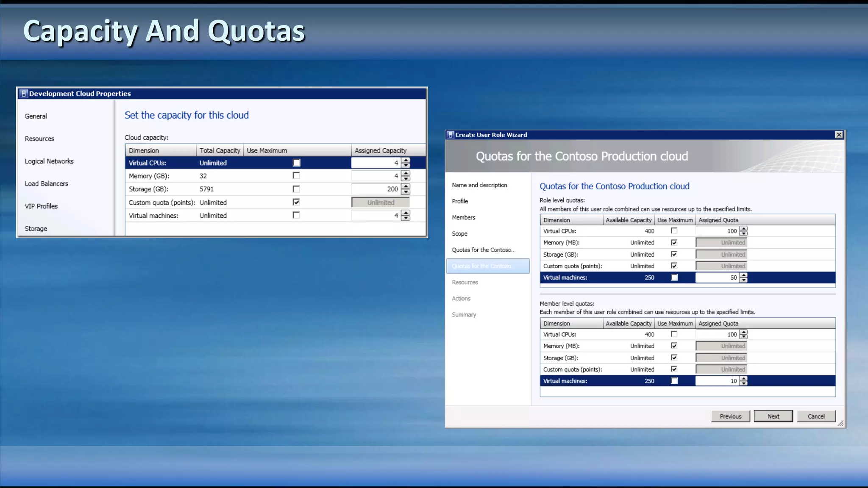Open the General page in cloud properties
Viewport: 868px width, 488px height.
36,116
